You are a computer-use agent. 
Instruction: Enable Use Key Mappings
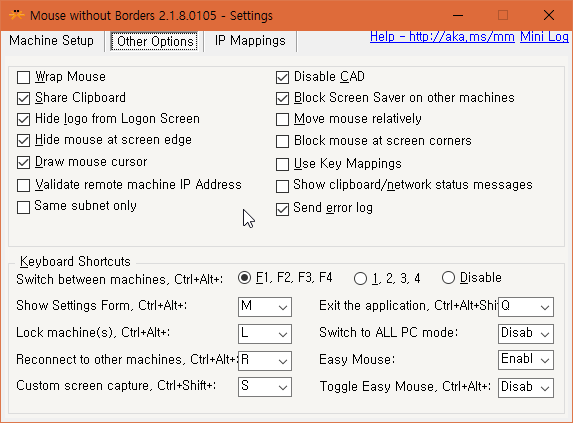[x=282, y=164]
